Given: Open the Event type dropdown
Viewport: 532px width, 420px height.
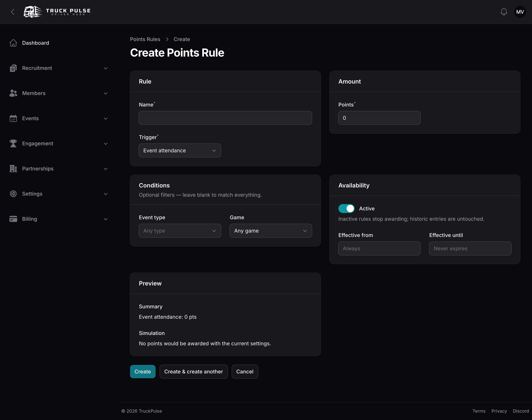Looking at the screenshot, I should pyautogui.click(x=180, y=231).
